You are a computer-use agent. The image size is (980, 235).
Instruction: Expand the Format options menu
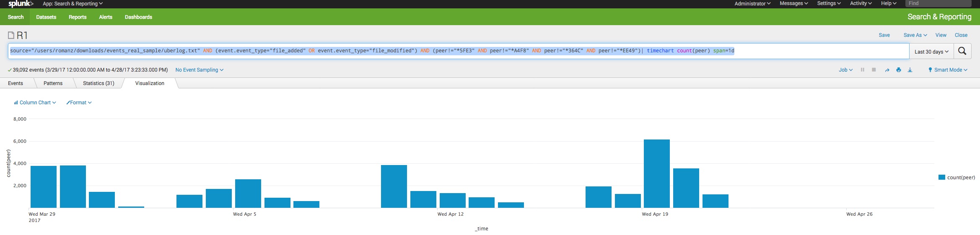click(x=79, y=103)
